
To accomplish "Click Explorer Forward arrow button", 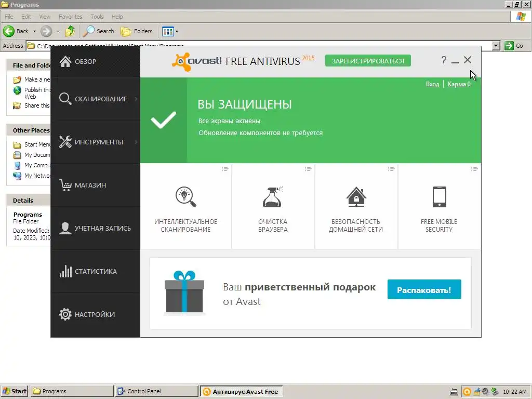I will [46, 31].
